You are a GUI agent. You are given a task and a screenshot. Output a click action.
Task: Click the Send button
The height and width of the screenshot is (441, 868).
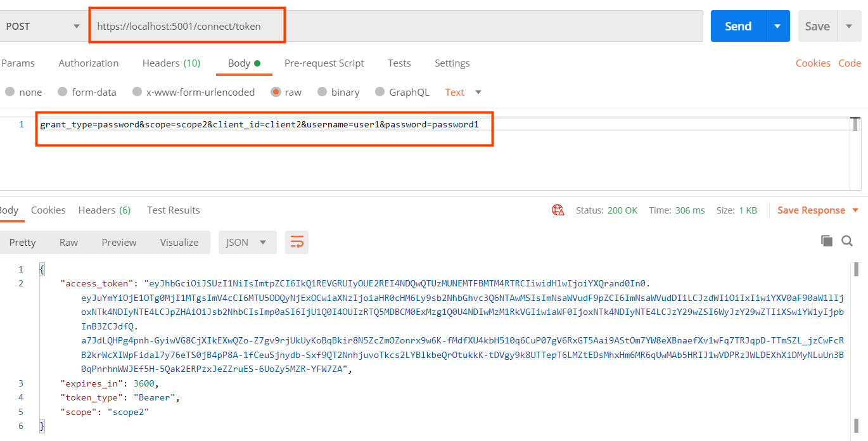coord(737,25)
